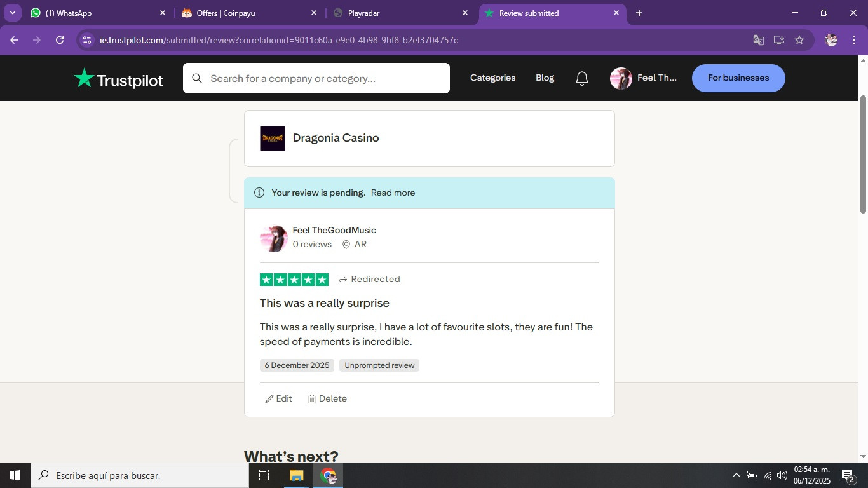The width and height of the screenshot is (868, 488).
Task: Click the Redirected label
Action: tap(376, 280)
